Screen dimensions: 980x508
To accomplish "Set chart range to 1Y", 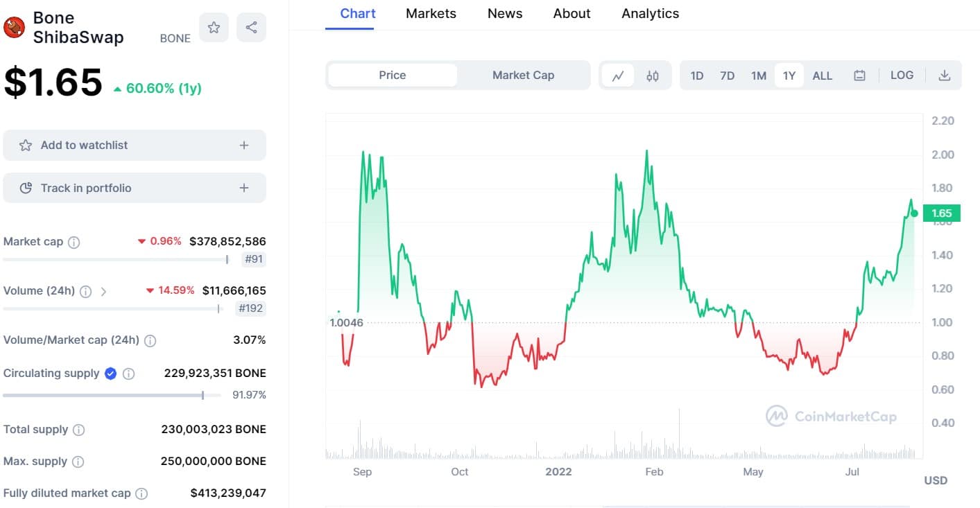I will point(789,76).
